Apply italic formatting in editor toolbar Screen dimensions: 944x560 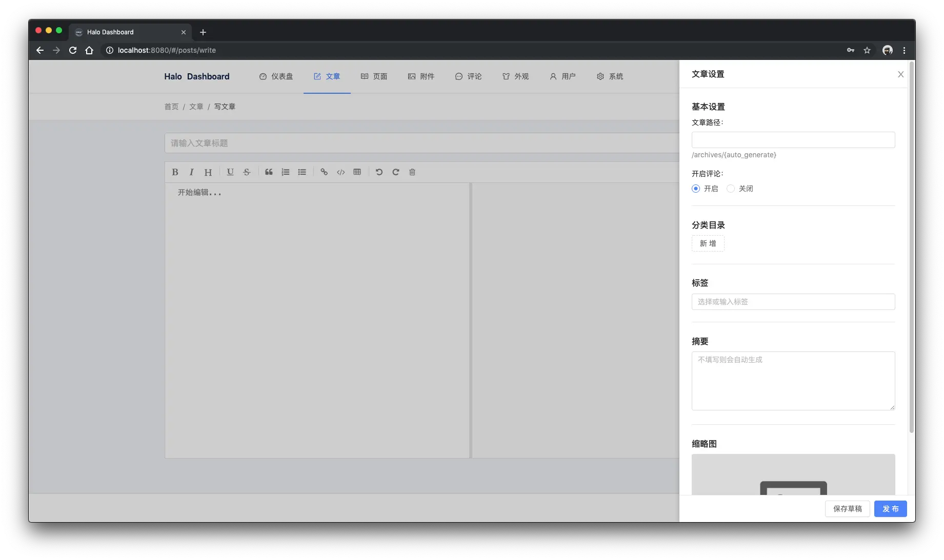click(191, 172)
